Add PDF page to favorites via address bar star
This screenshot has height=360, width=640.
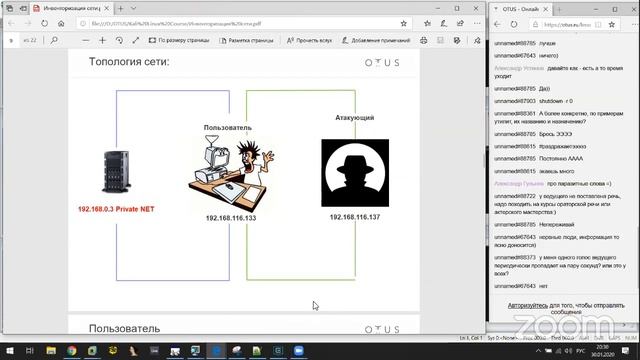point(404,24)
